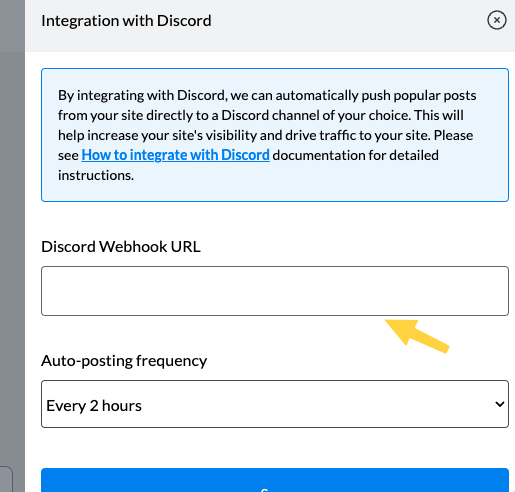The width and height of the screenshot is (515, 492).
Task: Click the chevron arrow of the frequency dropdown
Action: (499, 404)
